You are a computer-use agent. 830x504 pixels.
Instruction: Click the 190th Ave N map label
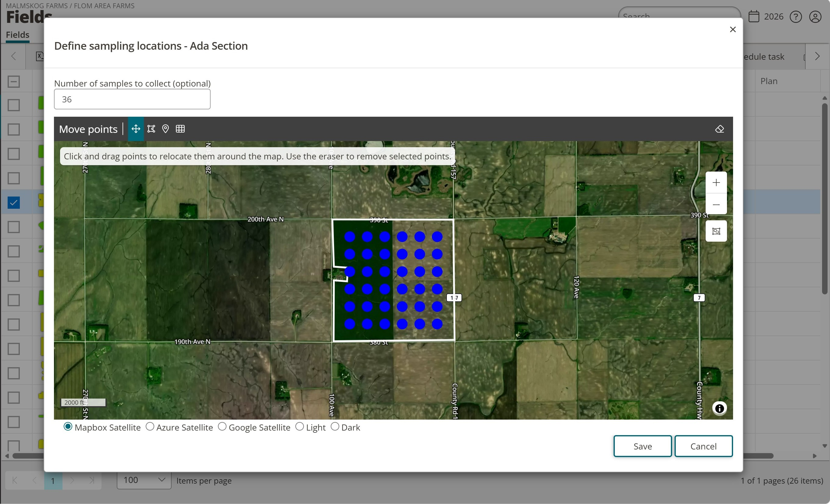[x=192, y=342]
